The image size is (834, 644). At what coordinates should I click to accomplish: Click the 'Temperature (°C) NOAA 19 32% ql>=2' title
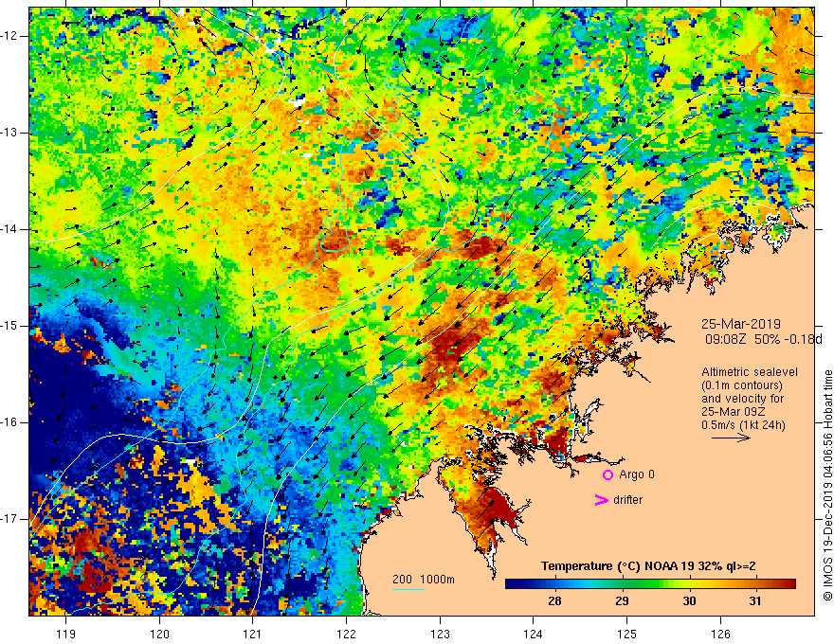click(648, 566)
